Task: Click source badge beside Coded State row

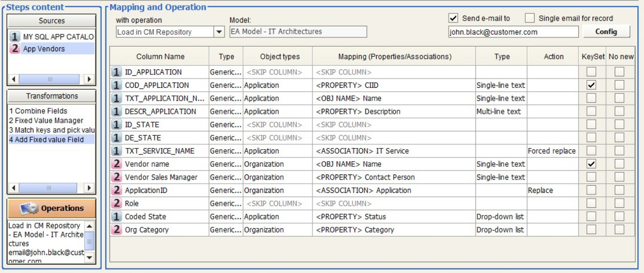Action: [x=117, y=217]
